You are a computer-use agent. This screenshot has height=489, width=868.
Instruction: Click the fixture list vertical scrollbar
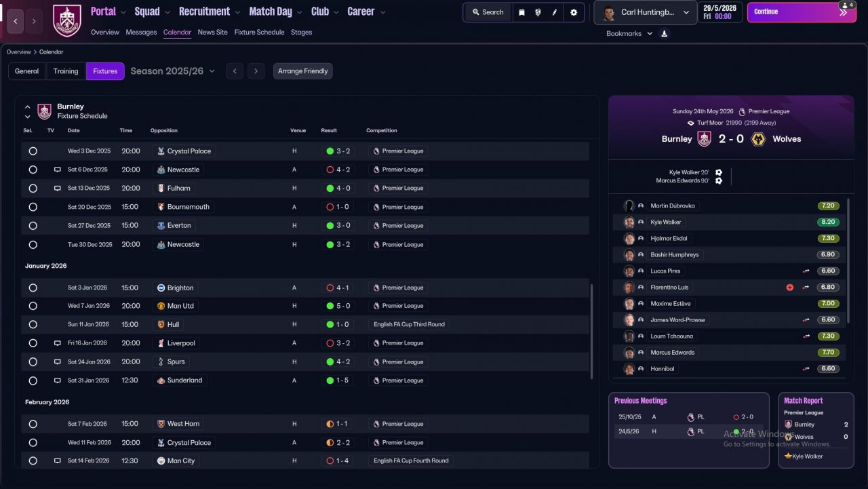(x=592, y=331)
